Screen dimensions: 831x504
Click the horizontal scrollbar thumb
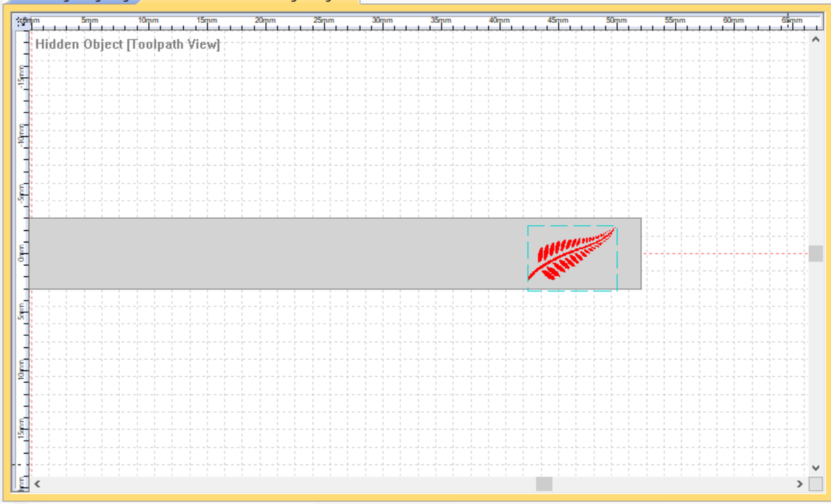click(x=544, y=484)
